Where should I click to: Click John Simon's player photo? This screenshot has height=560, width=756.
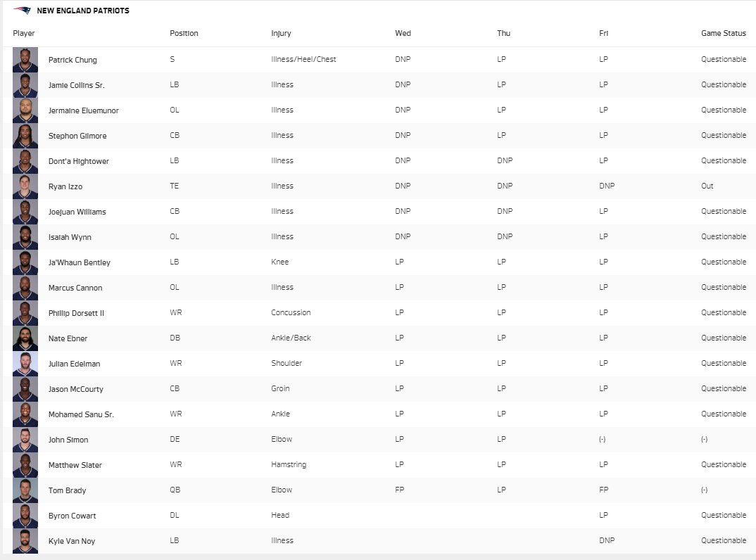[25, 440]
